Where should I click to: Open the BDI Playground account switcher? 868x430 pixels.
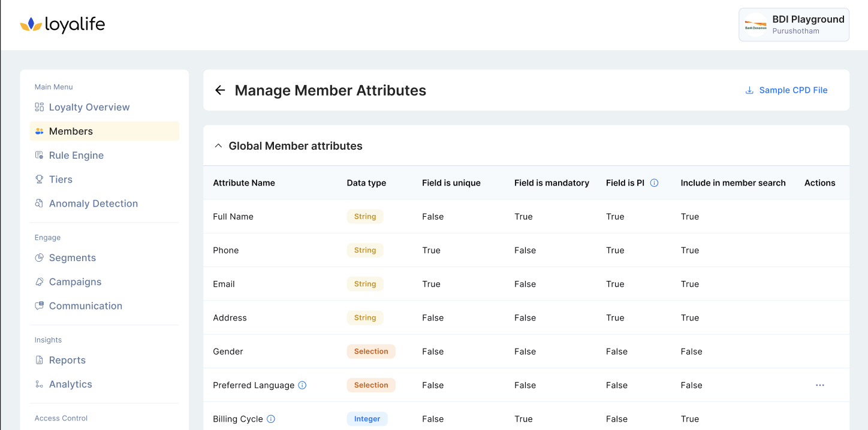tap(794, 25)
